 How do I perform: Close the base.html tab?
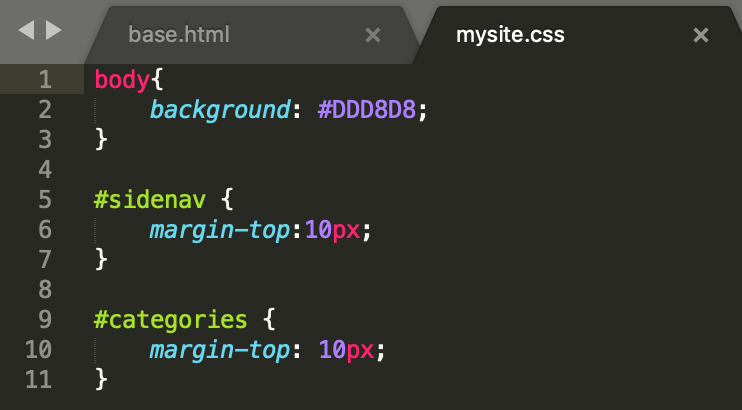pos(373,35)
